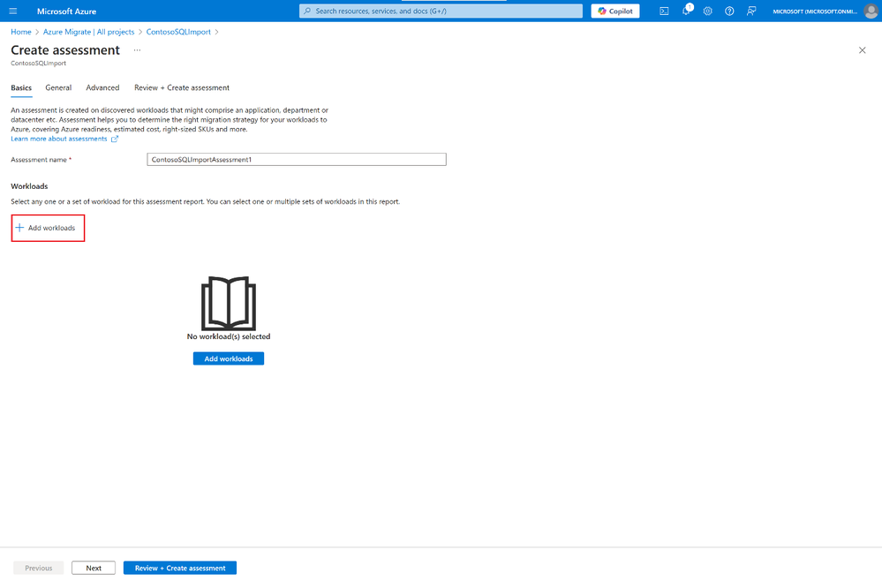The height and width of the screenshot is (588, 882).
Task: Open the account avatar menu
Action: (871, 11)
